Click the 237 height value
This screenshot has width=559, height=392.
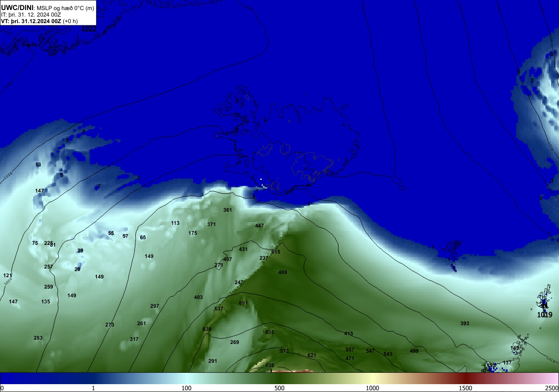coord(264,258)
